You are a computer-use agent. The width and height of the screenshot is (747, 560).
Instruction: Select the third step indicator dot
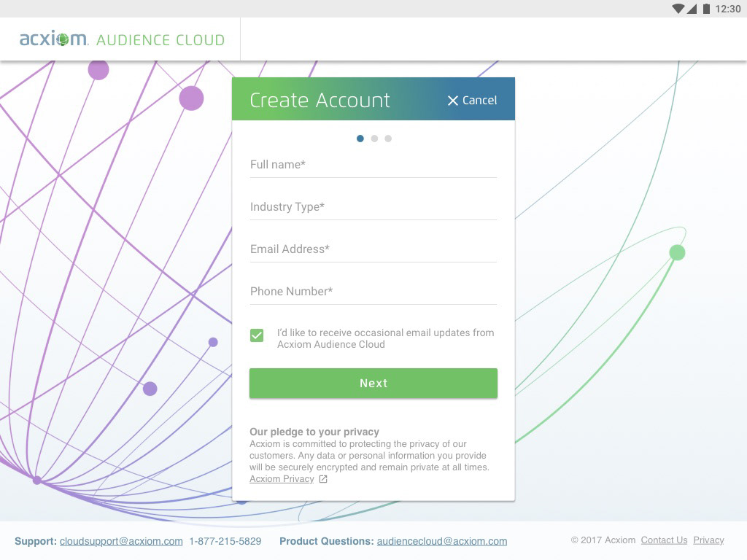[x=388, y=139]
